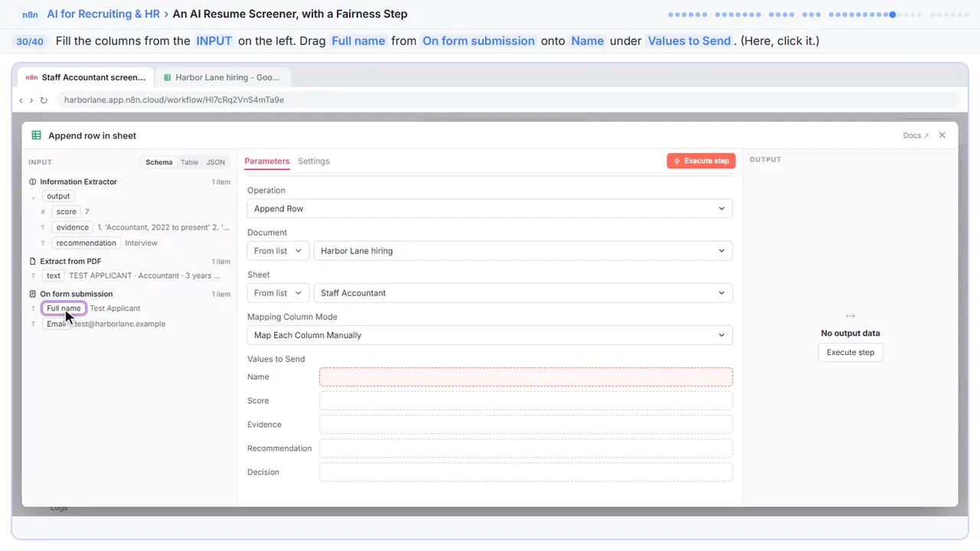
Task: Switch input view to Table
Action: [189, 162]
